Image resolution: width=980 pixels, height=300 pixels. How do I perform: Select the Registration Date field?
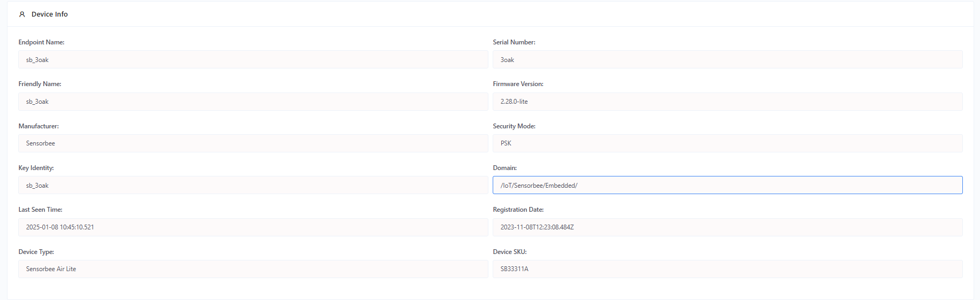pyautogui.click(x=728, y=227)
